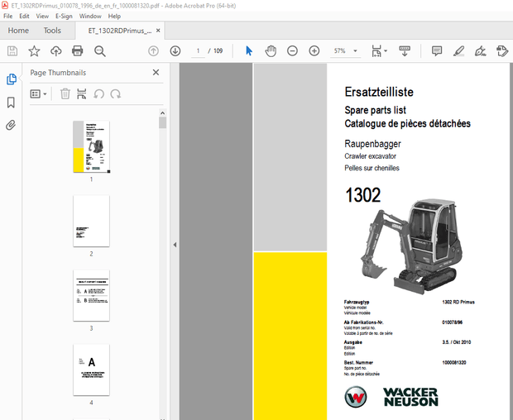Click thumbnail panel scroll up arrow

[163, 112]
